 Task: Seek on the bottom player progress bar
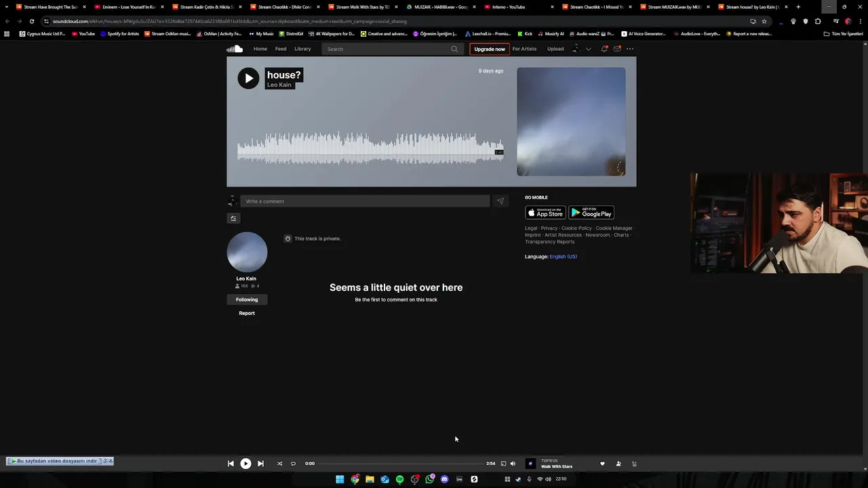pyautogui.click(x=400, y=464)
